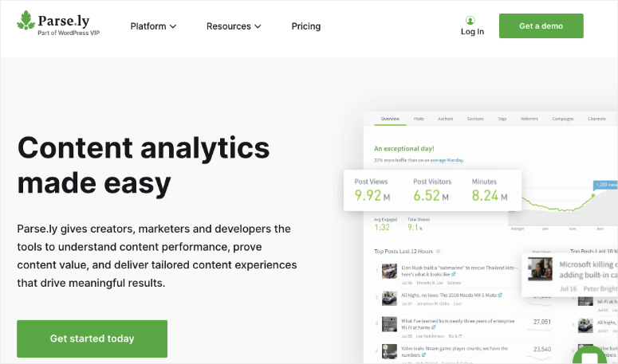Click the Elon Musk submarine post title

coord(459,271)
